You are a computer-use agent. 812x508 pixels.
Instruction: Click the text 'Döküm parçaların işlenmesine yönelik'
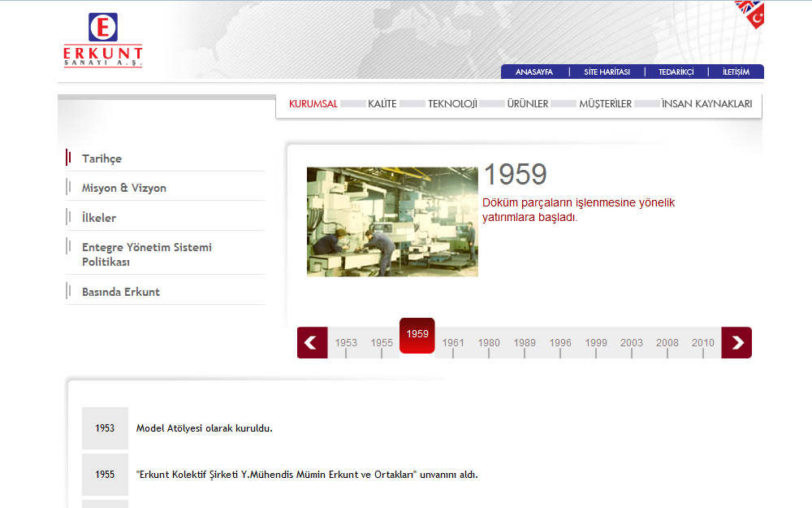point(578,202)
